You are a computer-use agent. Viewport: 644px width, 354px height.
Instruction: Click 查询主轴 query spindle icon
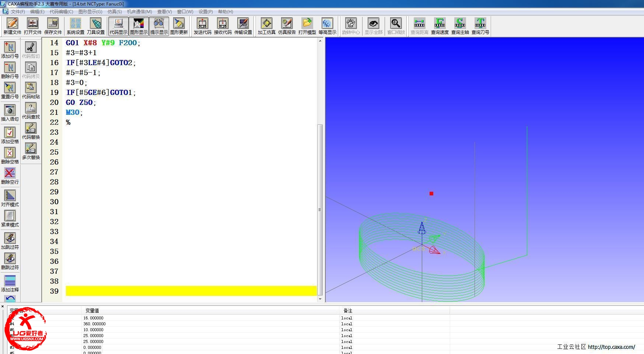pos(460,26)
